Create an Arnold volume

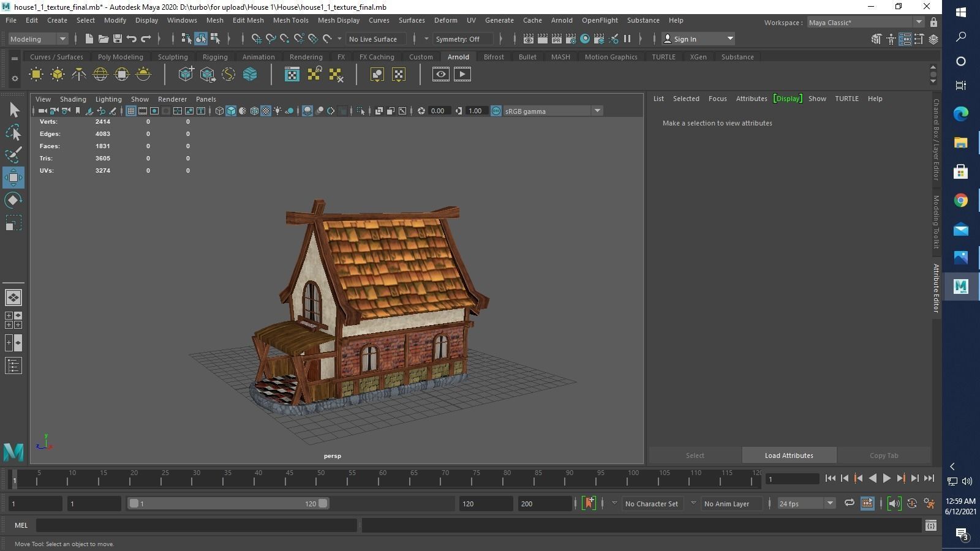250,75
